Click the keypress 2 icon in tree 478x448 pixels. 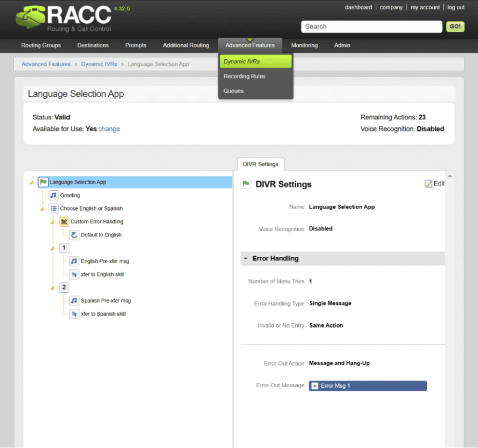64,287
